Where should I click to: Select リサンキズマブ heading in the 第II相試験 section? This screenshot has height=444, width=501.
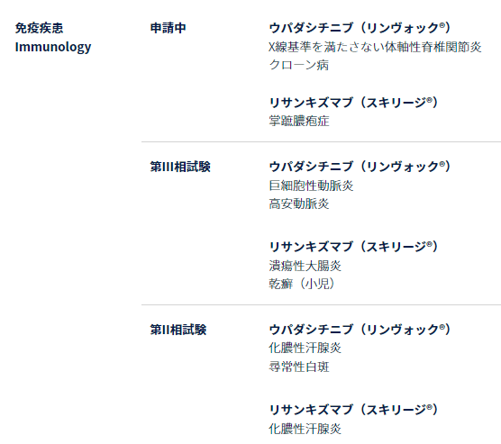click(353, 410)
